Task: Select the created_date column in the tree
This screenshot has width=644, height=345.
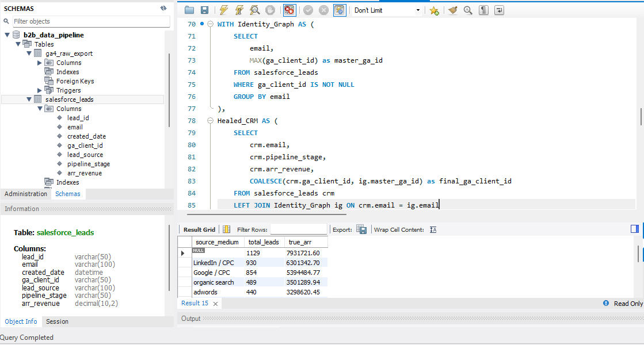Action: [x=87, y=136]
